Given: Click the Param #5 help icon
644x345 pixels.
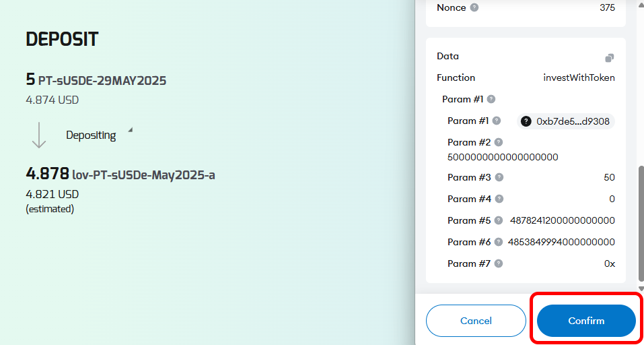Looking at the screenshot, I should point(499,220).
